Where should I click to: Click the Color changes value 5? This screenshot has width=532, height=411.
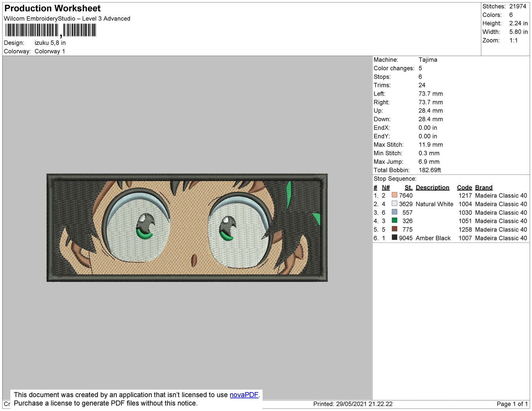point(420,68)
